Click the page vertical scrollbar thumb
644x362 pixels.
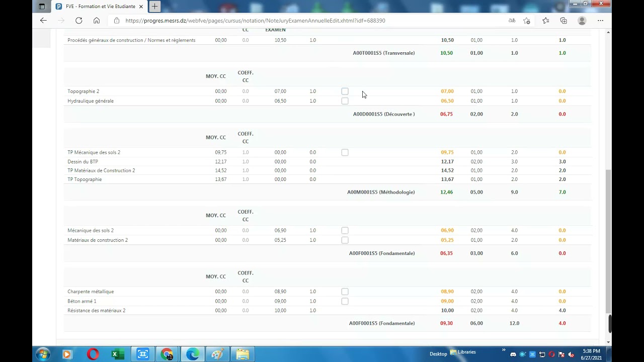608,241
